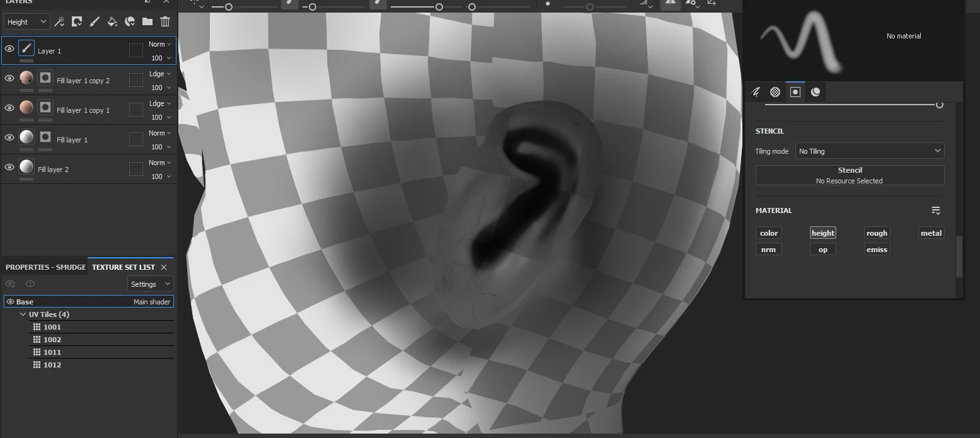Click the empty mask slot of Fill layer 2
This screenshot has height=438, width=980.
pos(136,169)
